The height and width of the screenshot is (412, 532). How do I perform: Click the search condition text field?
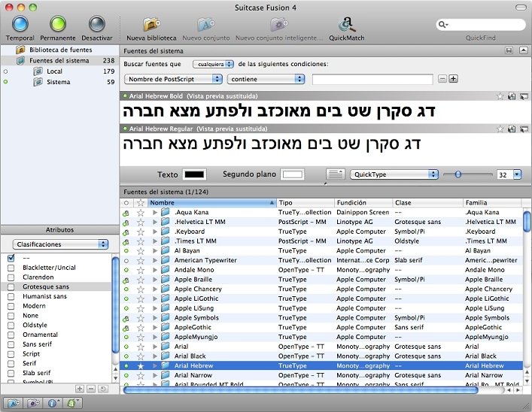click(372, 80)
